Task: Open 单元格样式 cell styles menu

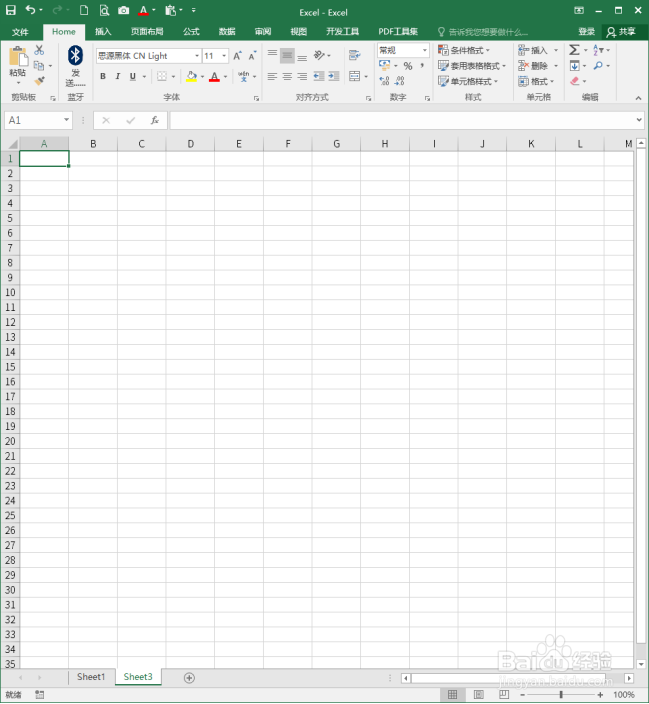Action: 468,81
